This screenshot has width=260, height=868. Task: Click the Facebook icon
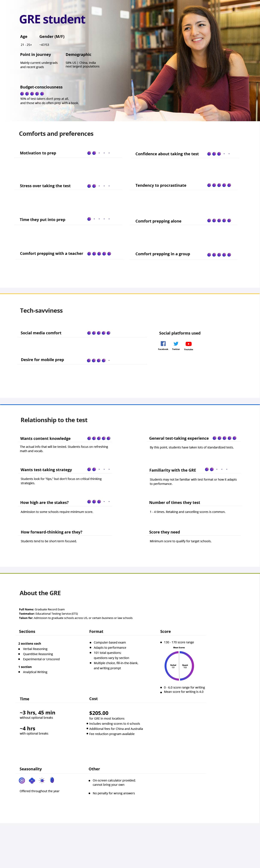pos(163,343)
